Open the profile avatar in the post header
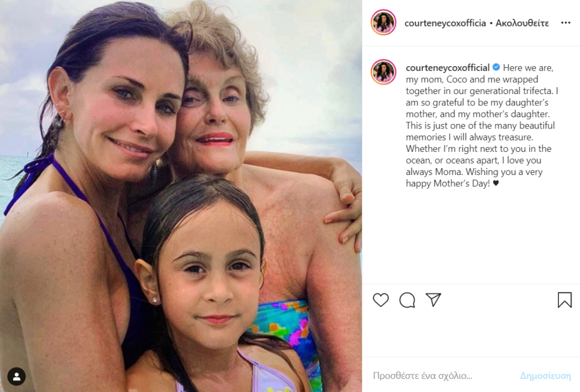Image resolution: width=580 pixels, height=392 pixels. click(x=383, y=22)
